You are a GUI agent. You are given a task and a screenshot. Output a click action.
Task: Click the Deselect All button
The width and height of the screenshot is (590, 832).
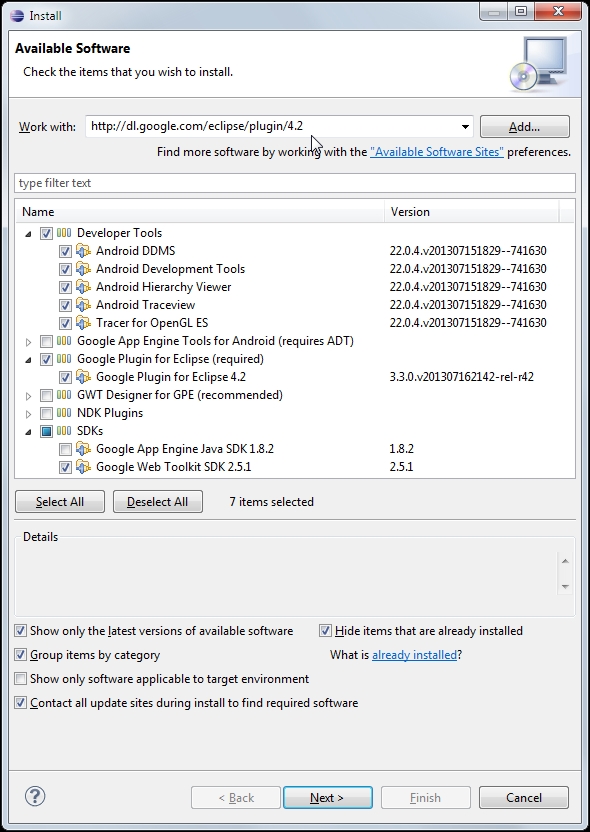pyautogui.click(x=158, y=501)
